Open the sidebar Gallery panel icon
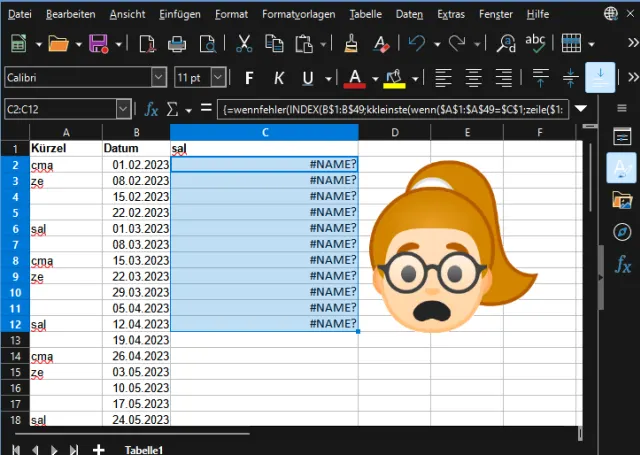This screenshot has height=455, width=640. point(622,199)
